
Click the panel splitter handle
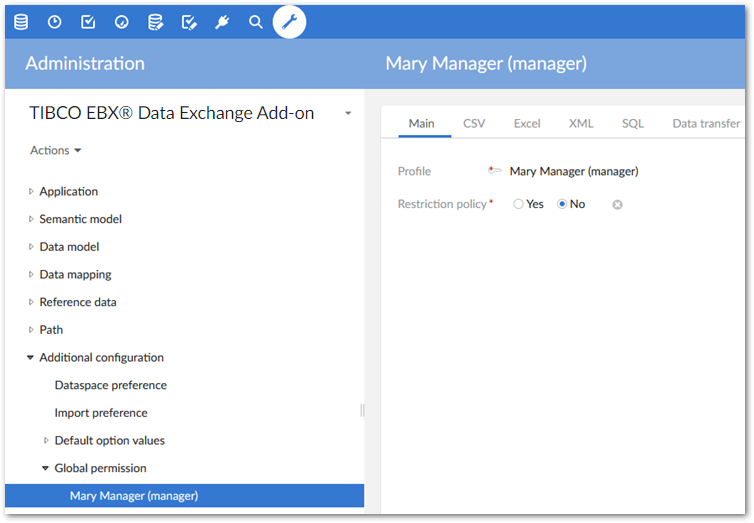(362, 410)
